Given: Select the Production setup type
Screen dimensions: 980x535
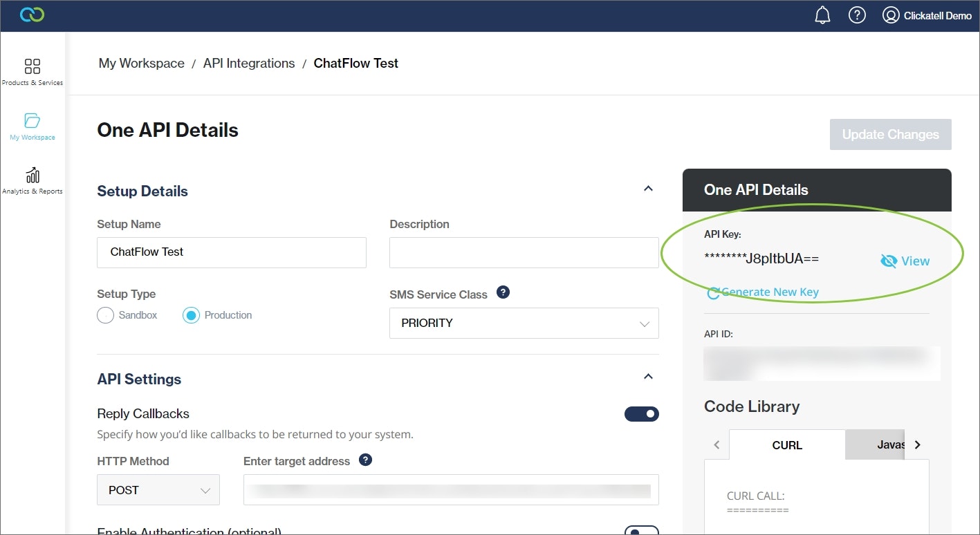Looking at the screenshot, I should (191, 315).
